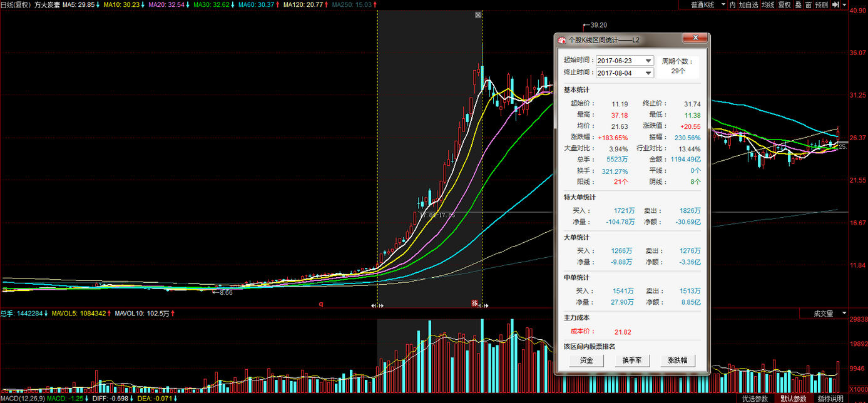Open the 窗 window layout tool
The image size is (868, 403).
809,5
